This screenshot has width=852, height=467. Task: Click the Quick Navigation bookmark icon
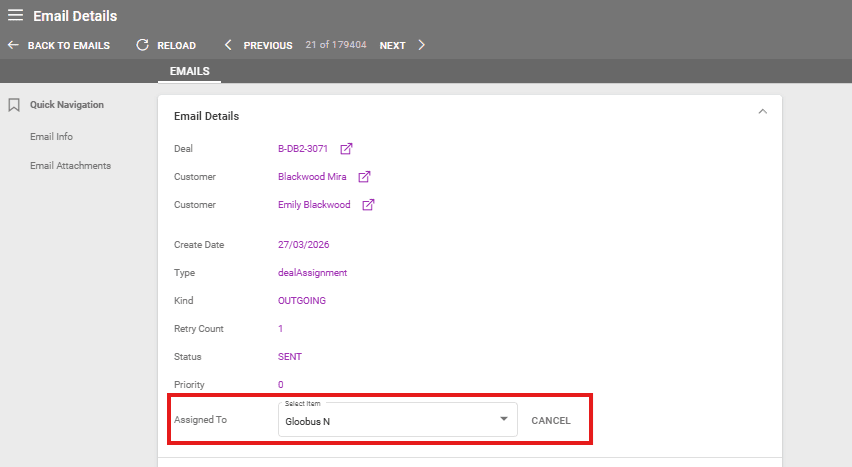pyautogui.click(x=14, y=105)
